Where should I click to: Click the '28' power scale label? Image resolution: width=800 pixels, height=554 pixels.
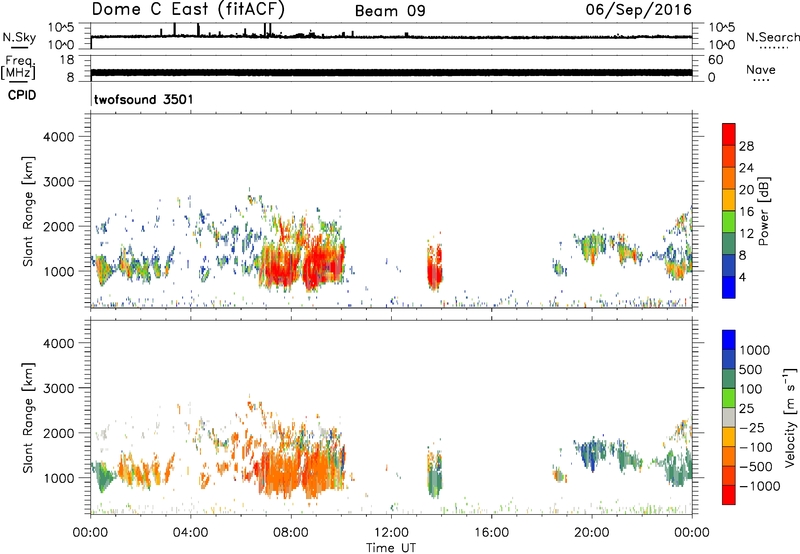(746, 146)
